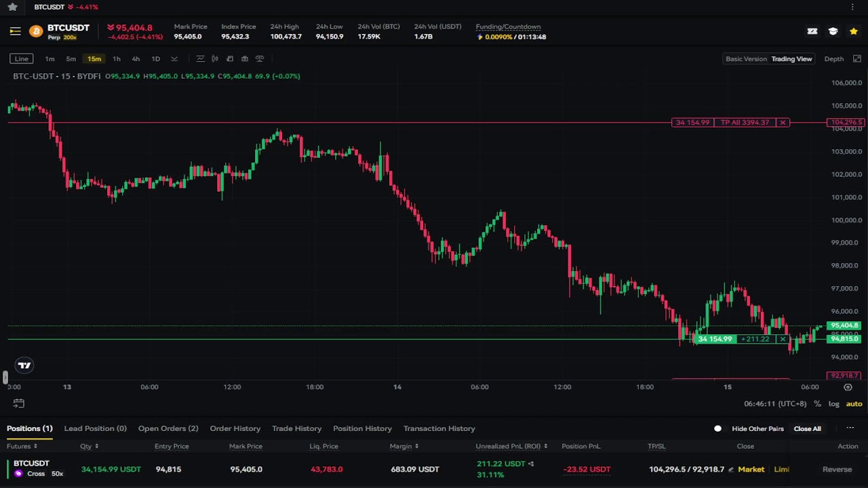
Task: Expand the left side panel handle
Action: tap(5, 378)
